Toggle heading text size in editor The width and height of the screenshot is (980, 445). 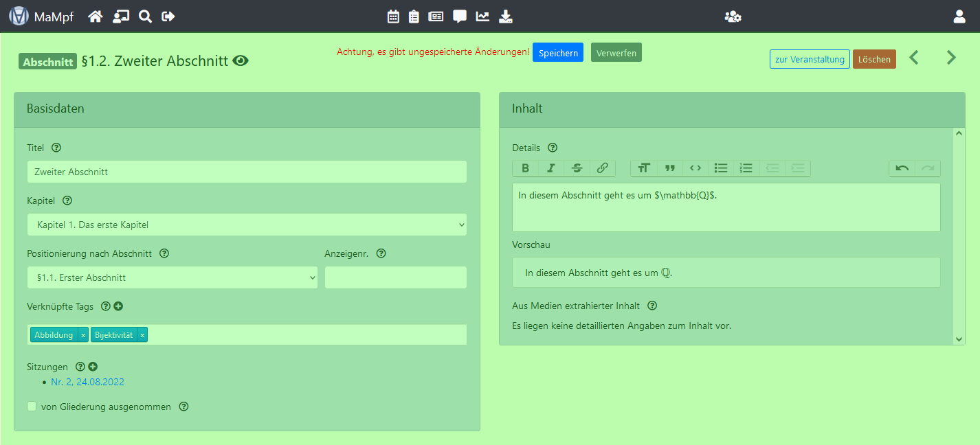pos(644,168)
